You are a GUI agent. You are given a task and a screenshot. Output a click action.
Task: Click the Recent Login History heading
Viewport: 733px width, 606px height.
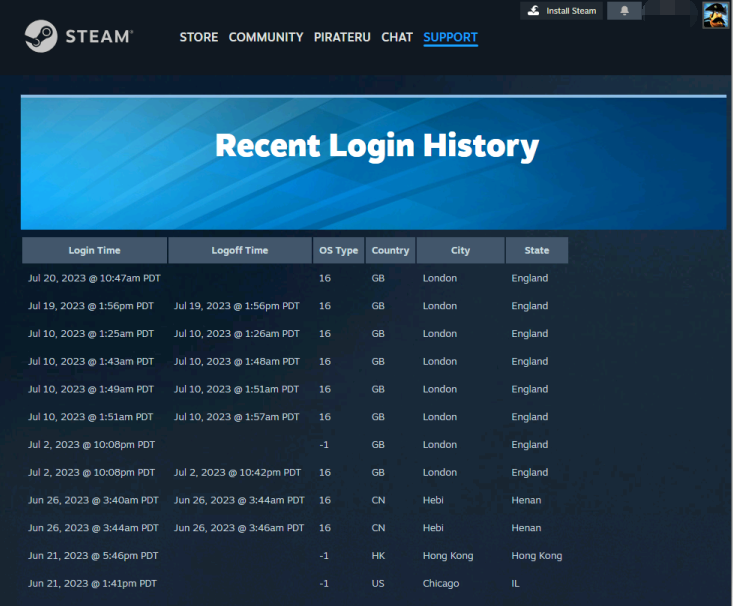point(377,146)
